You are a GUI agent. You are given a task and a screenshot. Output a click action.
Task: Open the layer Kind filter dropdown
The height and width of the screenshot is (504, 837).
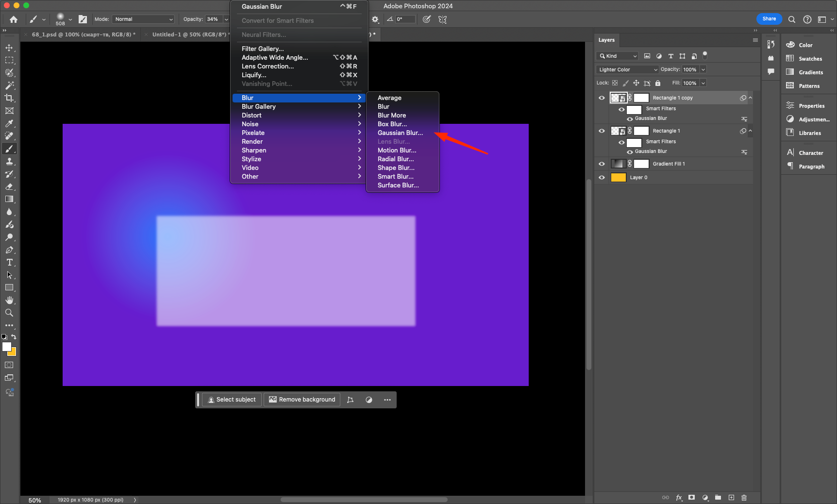617,56
